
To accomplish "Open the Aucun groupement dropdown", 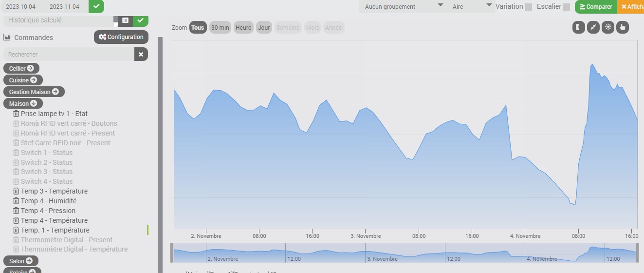I will click(x=403, y=6).
